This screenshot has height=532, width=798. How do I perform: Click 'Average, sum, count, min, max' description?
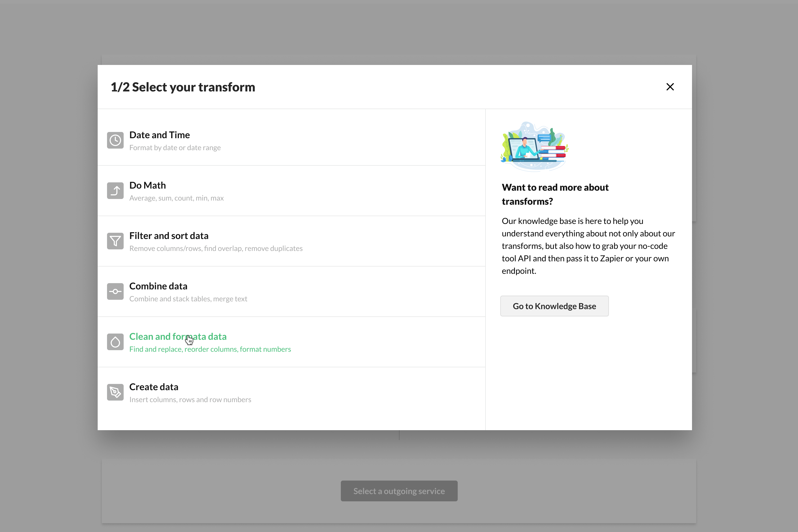click(x=176, y=198)
